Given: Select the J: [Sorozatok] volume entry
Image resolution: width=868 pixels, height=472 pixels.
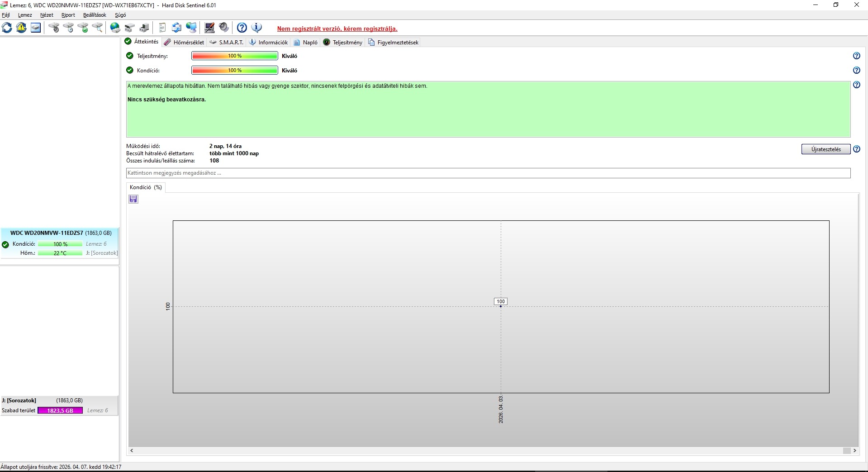Looking at the screenshot, I should 59,405.
